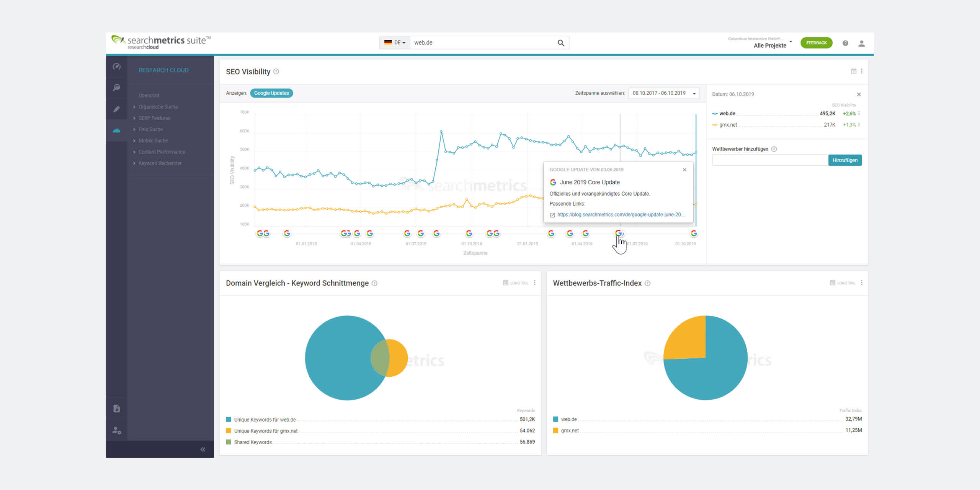The height and width of the screenshot is (490, 980).
Task: Click the first Google update marker
Action: click(260, 233)
